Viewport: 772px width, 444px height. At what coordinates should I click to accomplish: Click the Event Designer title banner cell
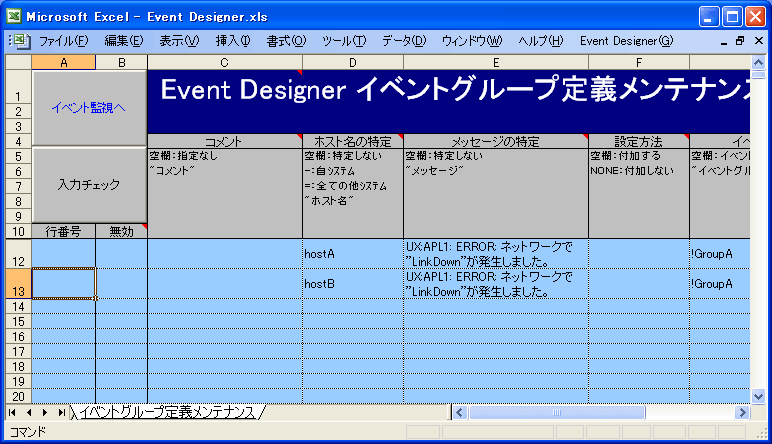pyautogui.click(x=449, y=101)
